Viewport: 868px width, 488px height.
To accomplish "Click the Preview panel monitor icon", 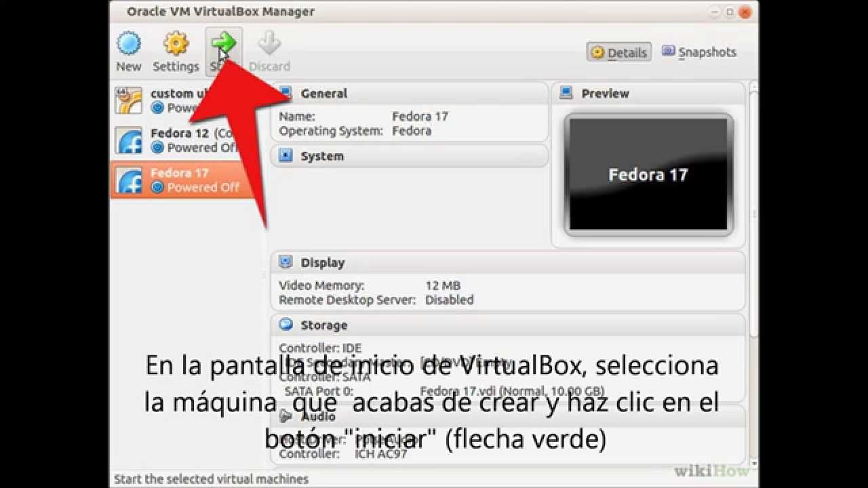I will click(566, 93).
